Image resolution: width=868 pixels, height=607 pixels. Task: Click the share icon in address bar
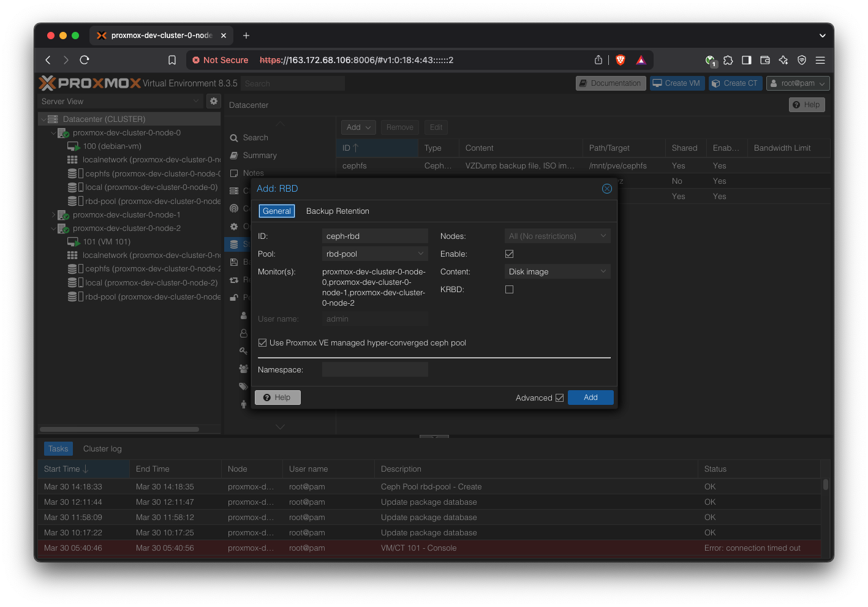point(598,60)
